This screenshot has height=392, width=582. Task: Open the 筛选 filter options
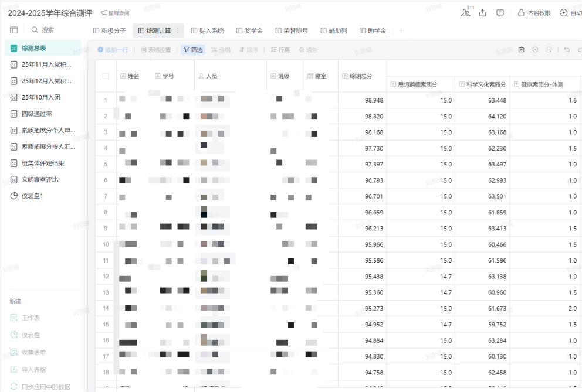[x=192, y=50]
